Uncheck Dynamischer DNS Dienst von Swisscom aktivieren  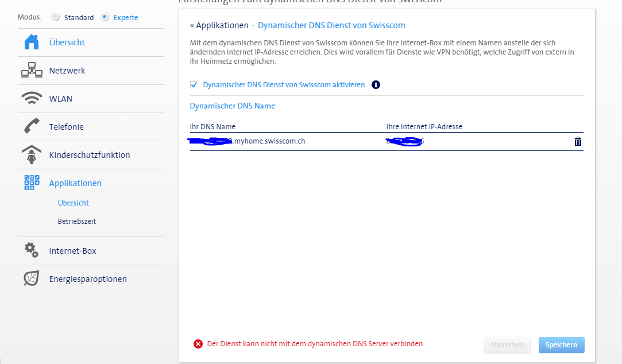[x=194, y=85]
